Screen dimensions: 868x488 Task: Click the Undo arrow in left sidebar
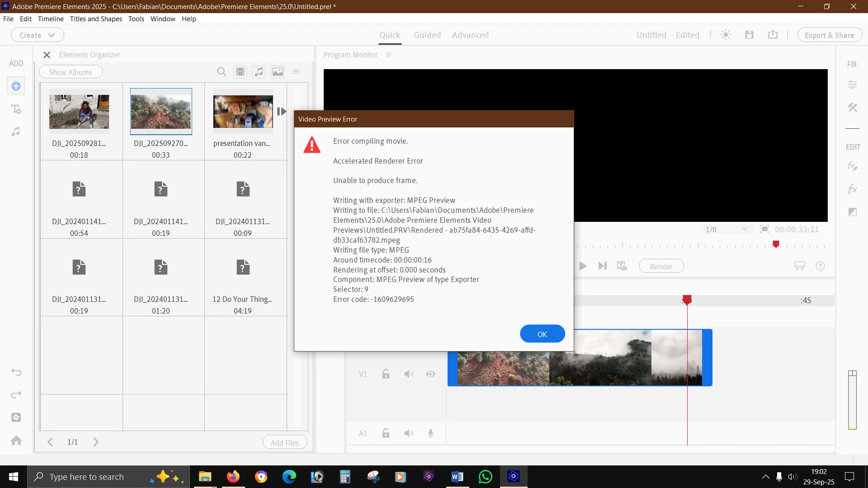(16, 372)
